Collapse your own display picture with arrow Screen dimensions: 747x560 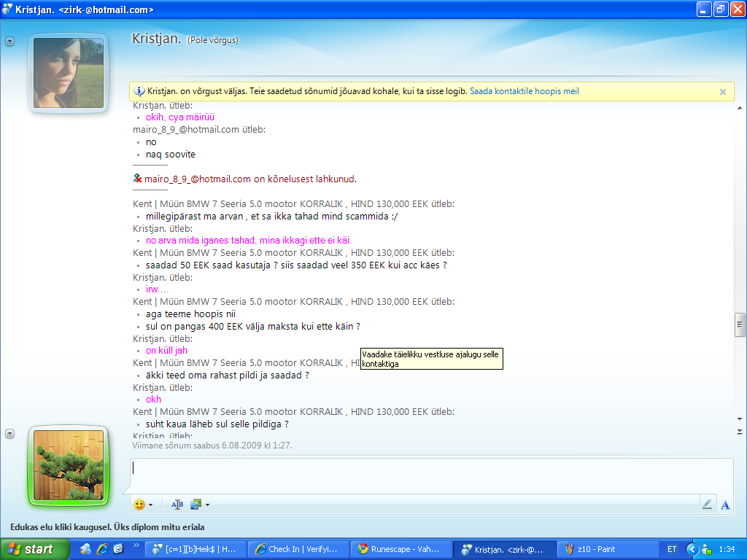(9, 433)
